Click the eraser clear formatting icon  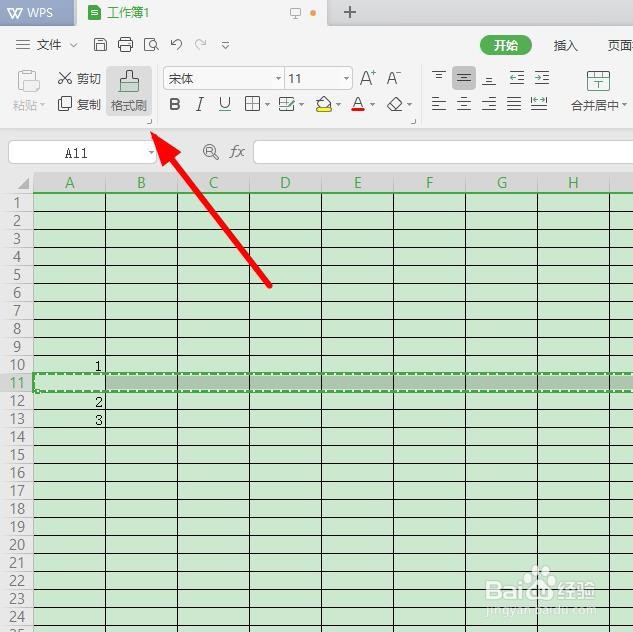tap(395, 104)
